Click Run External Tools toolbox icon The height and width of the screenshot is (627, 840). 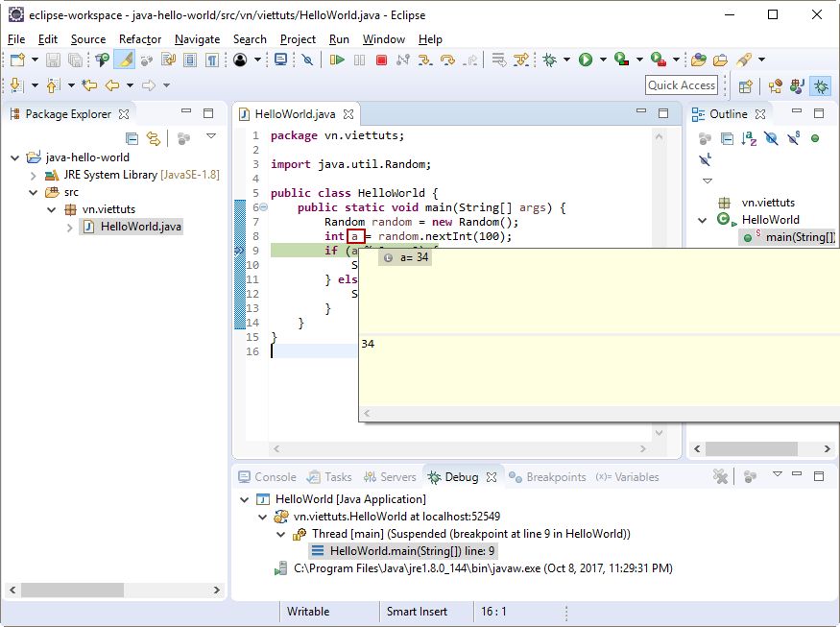658,60
